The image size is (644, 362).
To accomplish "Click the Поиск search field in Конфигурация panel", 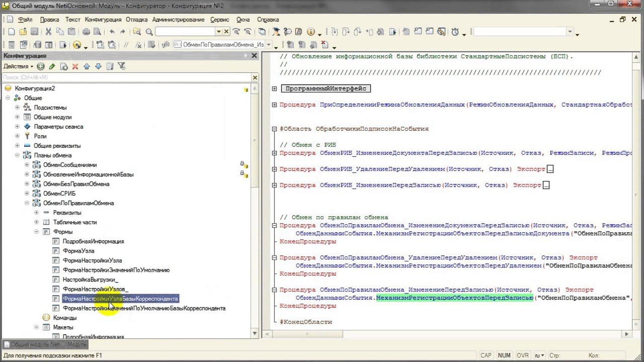I will point(126,77).
